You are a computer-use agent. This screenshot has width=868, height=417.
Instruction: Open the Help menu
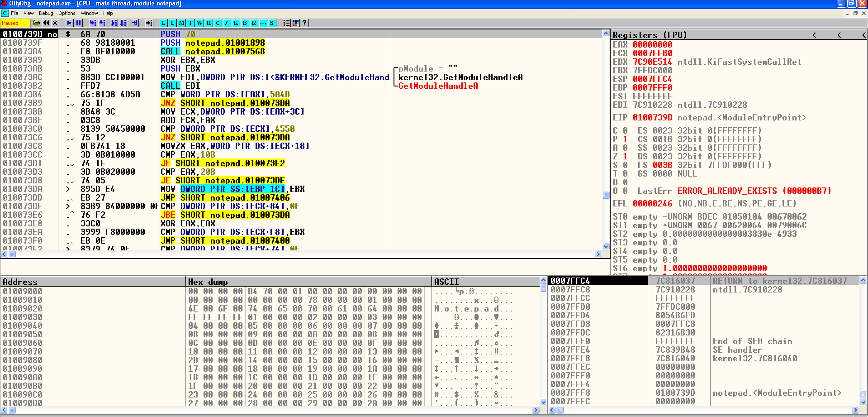point(108,13)
